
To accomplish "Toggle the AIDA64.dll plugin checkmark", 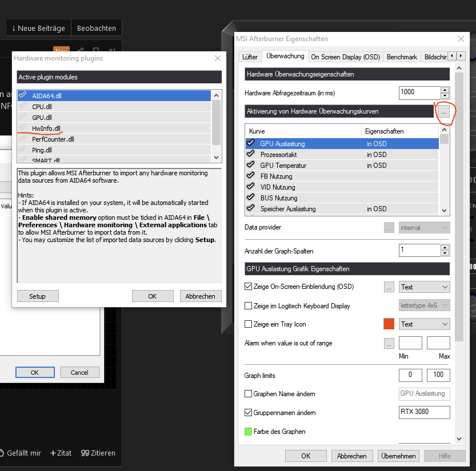I will click(23, 95).
